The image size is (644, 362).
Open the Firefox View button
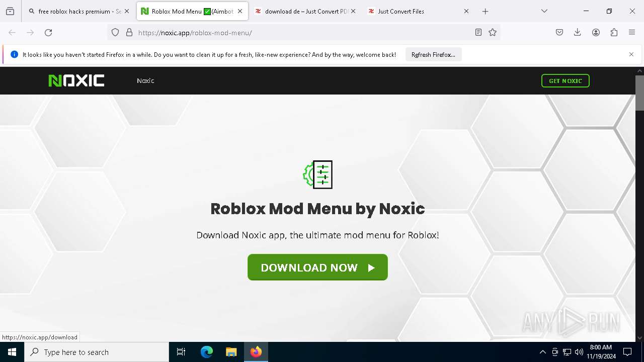[10, 11]
